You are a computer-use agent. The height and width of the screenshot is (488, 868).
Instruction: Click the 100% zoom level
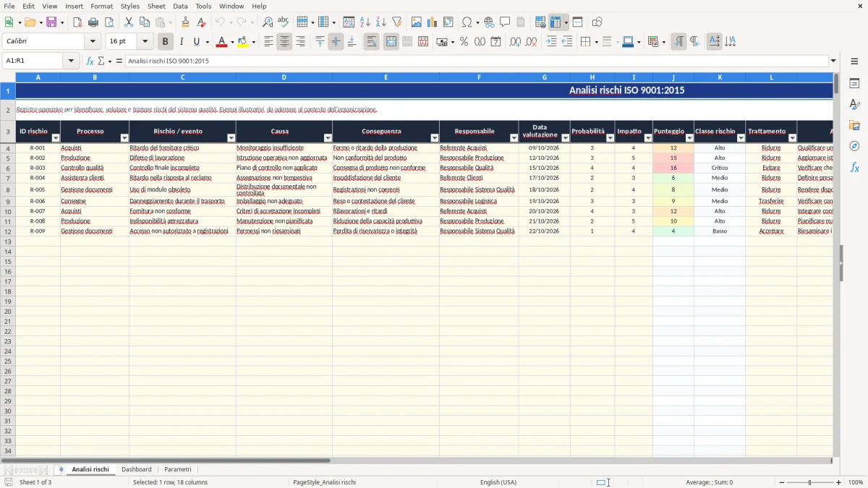[x=856, y=482]
